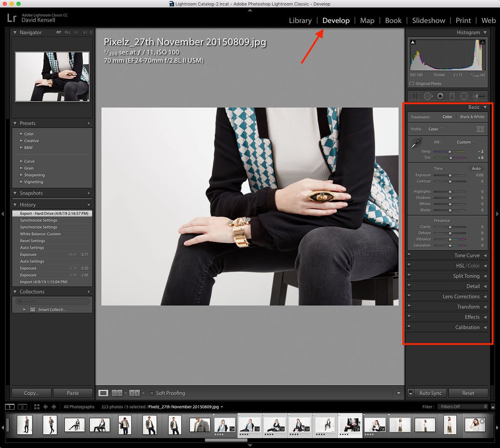Screen dimensions: 500x448
Task: Pick the Adjustment Brush tool
Action: [478, 96]
